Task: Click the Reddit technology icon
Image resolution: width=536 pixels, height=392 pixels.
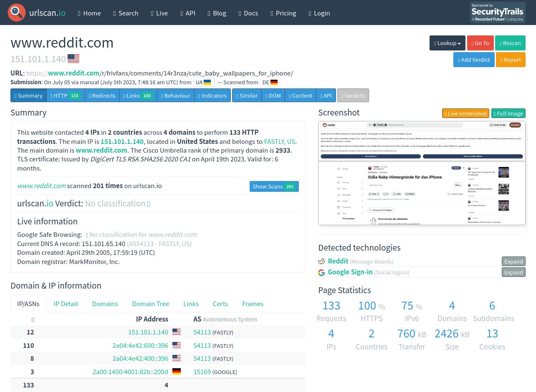Action: pyautogui.click(x=321, y=261)
